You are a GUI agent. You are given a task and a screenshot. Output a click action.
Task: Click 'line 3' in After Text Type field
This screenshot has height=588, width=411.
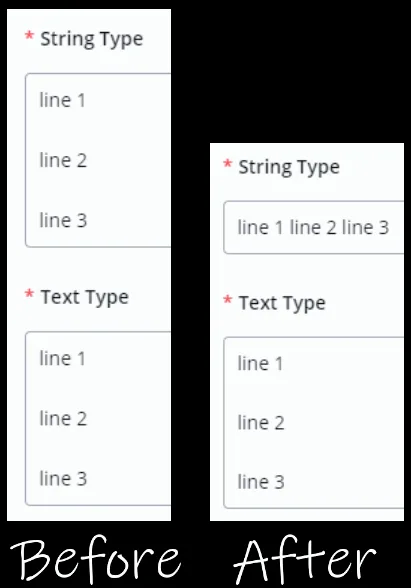coord(261,482)
